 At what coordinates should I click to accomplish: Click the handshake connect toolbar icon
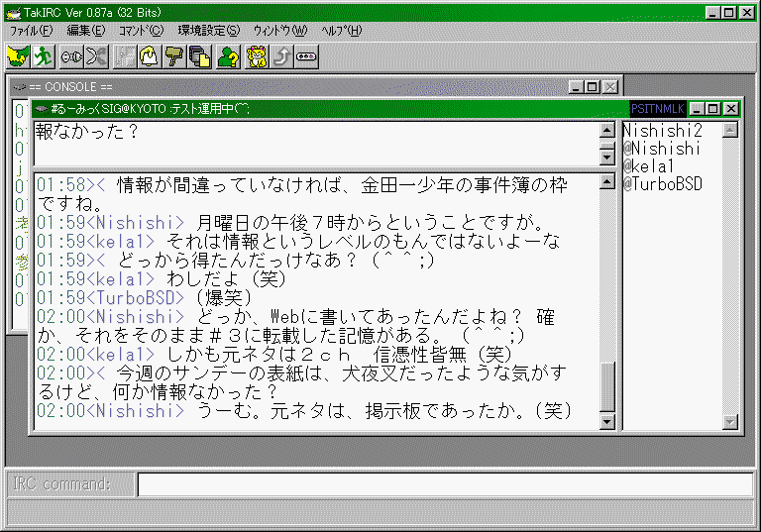coord(17,56)
